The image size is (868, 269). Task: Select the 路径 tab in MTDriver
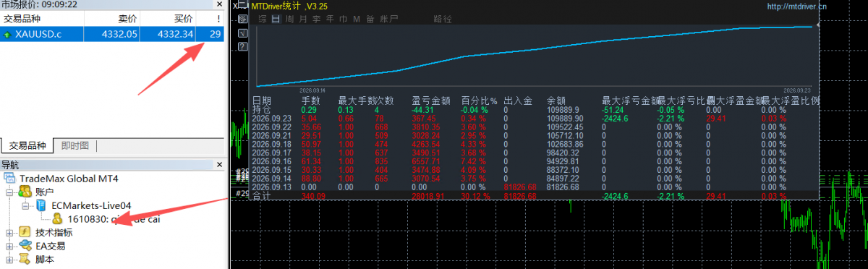(442, 19)
